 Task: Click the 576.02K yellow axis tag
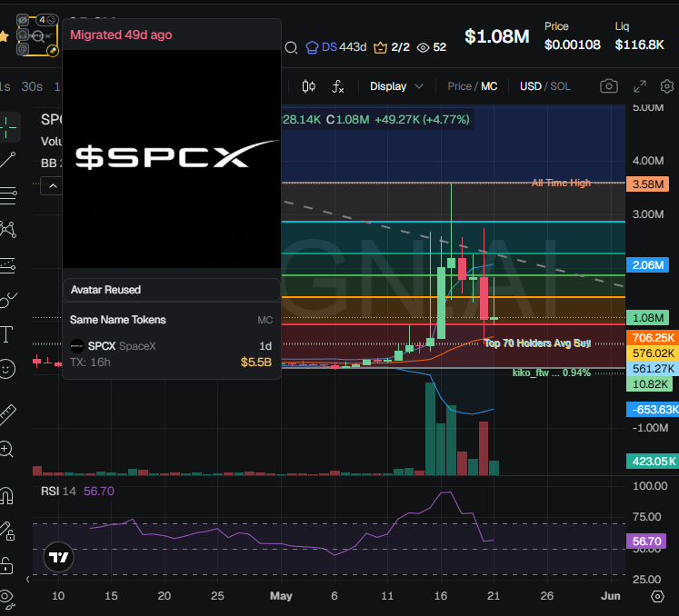click(x=653, y=353)
